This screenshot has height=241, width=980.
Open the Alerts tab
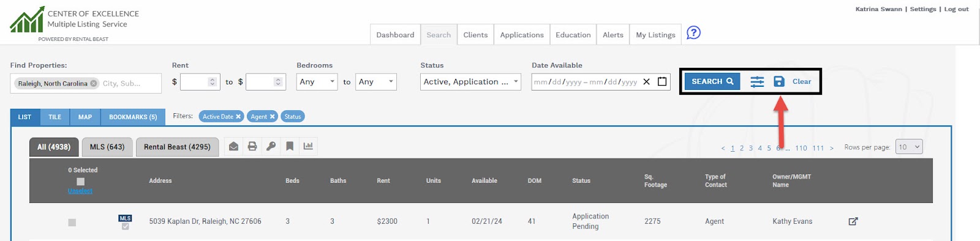tap(613, 35)
